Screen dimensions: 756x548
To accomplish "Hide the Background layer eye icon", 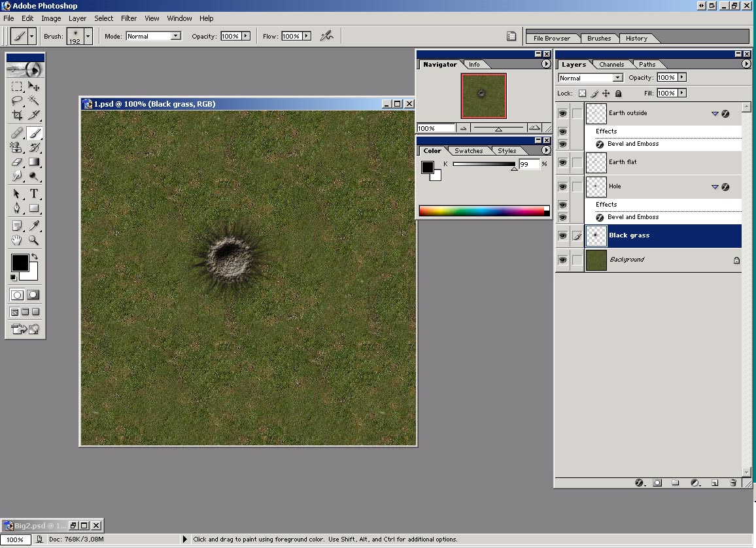I will tap(562, 260).
